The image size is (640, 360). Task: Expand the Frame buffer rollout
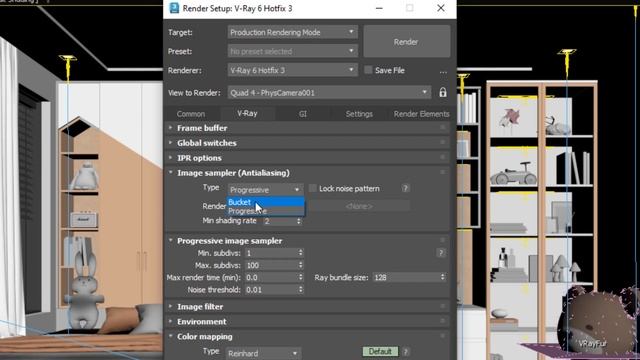[307, 128]
